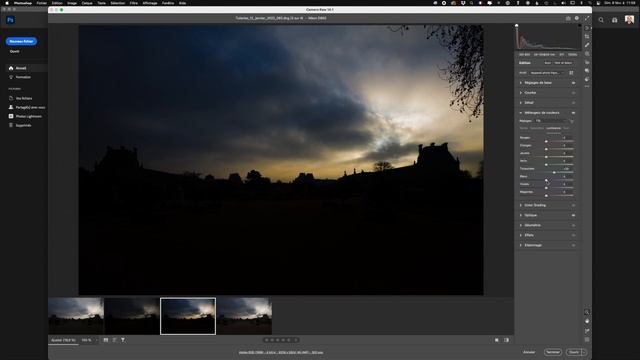
Task: Open the more options ellipsis in right toolbar
Action: (587, 87)
